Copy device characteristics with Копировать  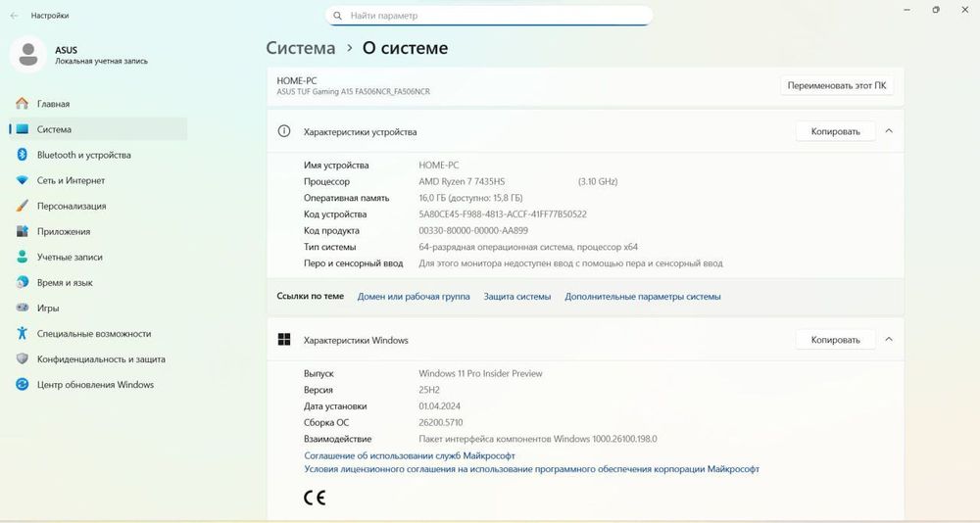(835, 131)
